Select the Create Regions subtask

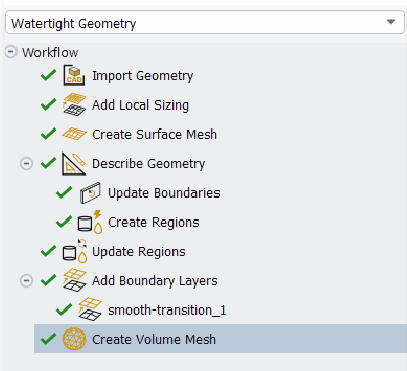pyautogui.click(x=154, y=223)
